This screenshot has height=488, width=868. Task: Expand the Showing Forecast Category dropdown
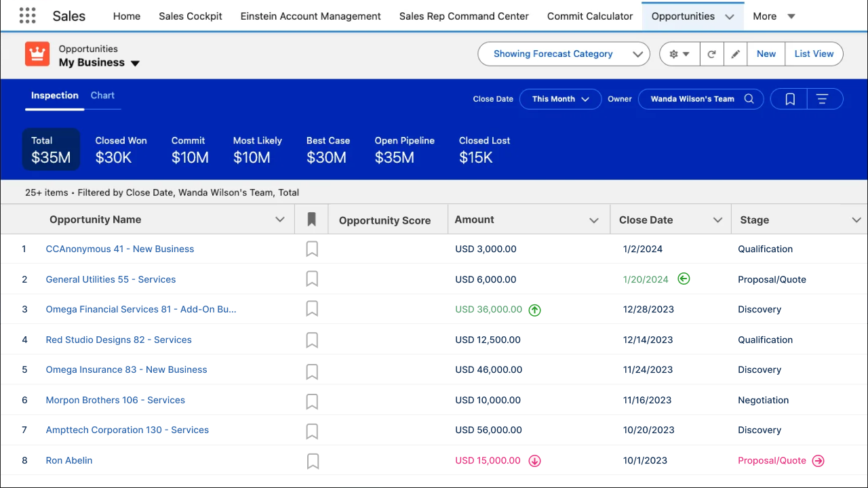click(x=563, y=54)
